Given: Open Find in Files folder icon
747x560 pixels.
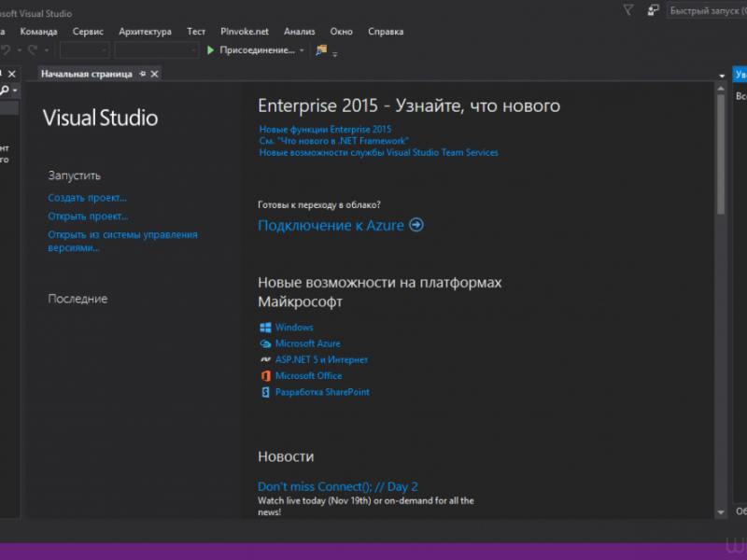Looking at the screenshot, I should coord(321,49).
